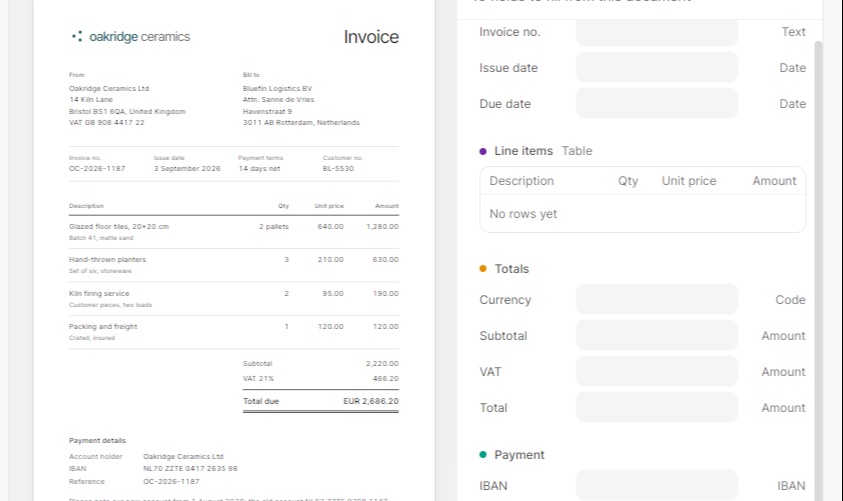Viewport: 843px width, 501px height.
Task: Click total due "EUR 2,686.20"
Action: point(371,401)
